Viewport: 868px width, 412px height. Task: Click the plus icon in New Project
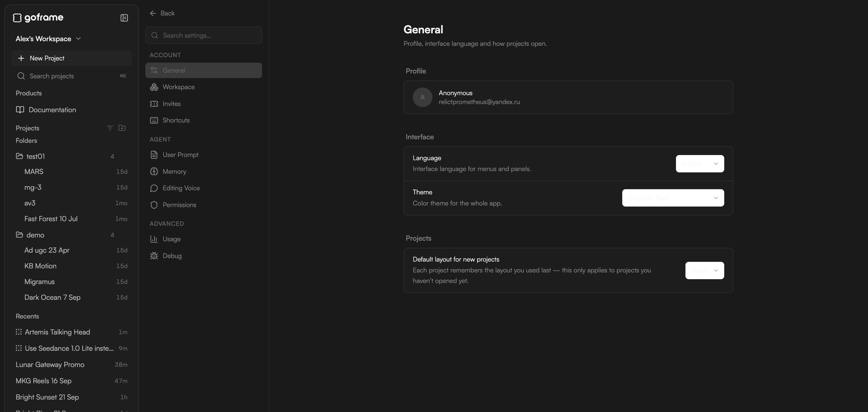point(21,58)
